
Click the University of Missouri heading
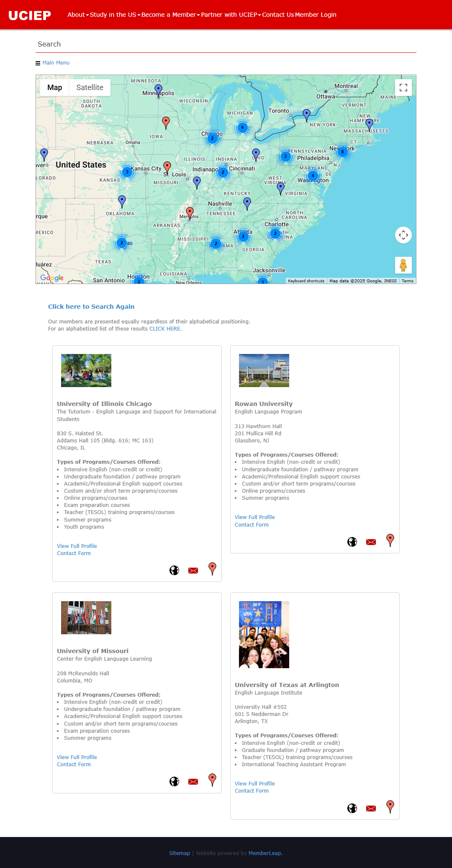93,651
